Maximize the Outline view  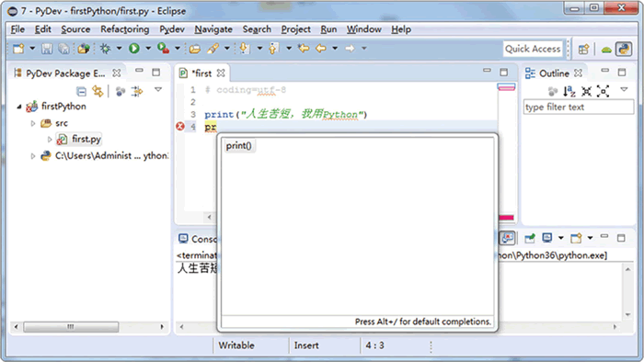tap(622, 73)
